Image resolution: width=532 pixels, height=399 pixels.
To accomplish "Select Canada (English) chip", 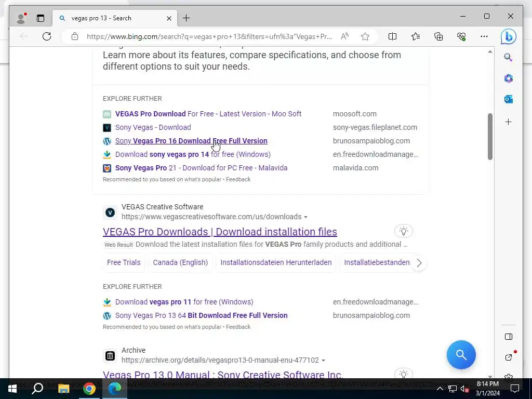I will pos(180,262).
